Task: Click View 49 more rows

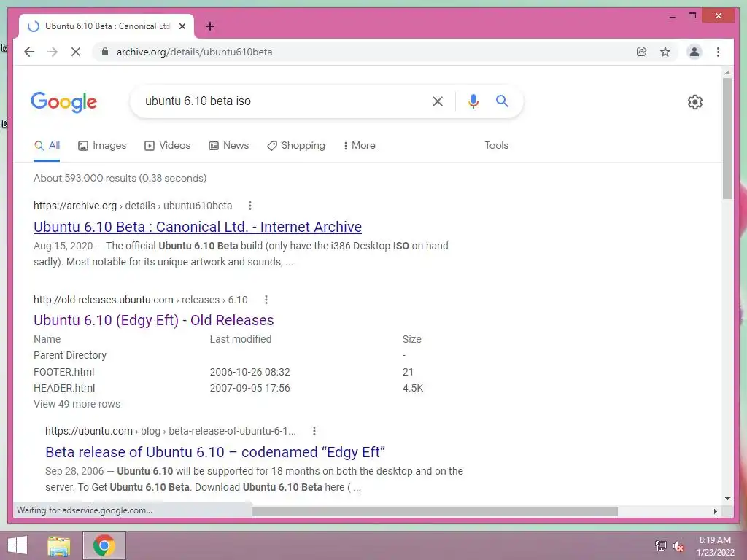Action: (x=77, y=404)
